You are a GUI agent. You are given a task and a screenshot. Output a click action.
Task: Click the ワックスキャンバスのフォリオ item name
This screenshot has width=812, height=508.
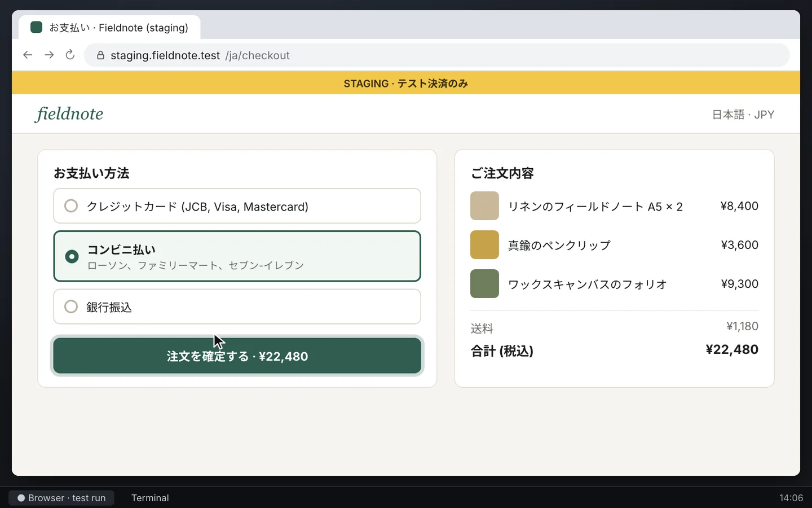point(588,284)
